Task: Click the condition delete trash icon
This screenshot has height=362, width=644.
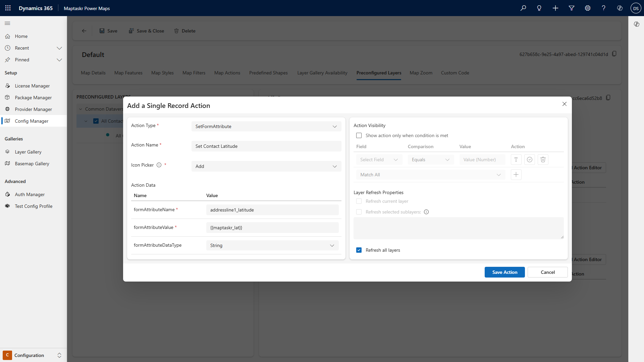Action: (x=543, y=160)
